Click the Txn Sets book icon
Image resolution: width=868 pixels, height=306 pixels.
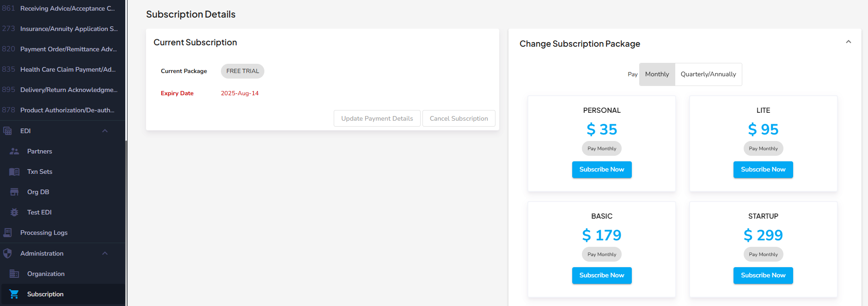pyautogui.click(x=14, y=171)
